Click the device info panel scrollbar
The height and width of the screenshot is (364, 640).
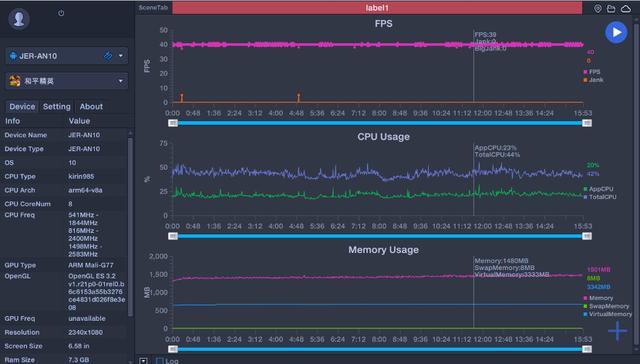pyautogui.click(x=130, y=226)
